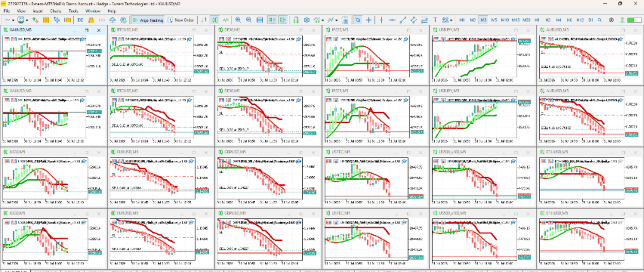Select the vertical line drawing tool

click(381, 20)
